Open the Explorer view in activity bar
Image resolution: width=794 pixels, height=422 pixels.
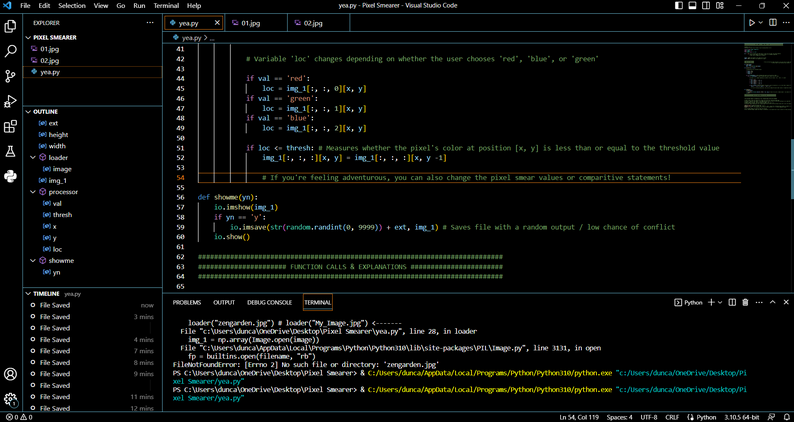10,26
